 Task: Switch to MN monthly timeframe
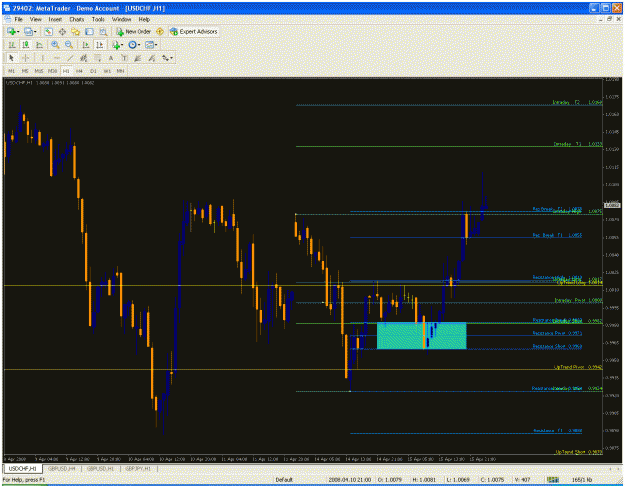tap(120, 71)
